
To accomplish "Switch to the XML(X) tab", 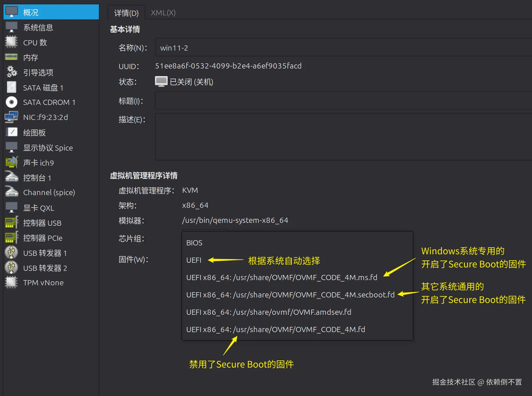I will pos(163,13).
